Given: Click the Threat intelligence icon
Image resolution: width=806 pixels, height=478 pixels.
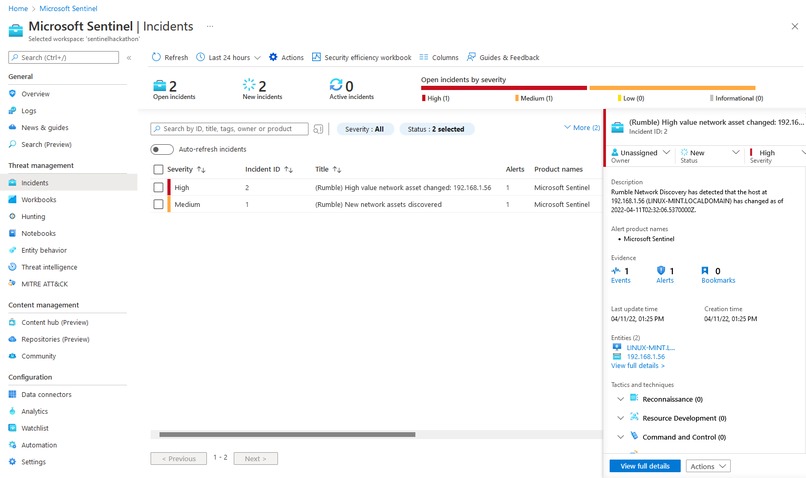Looking at the screenshot, I should (x=12, y=267).
